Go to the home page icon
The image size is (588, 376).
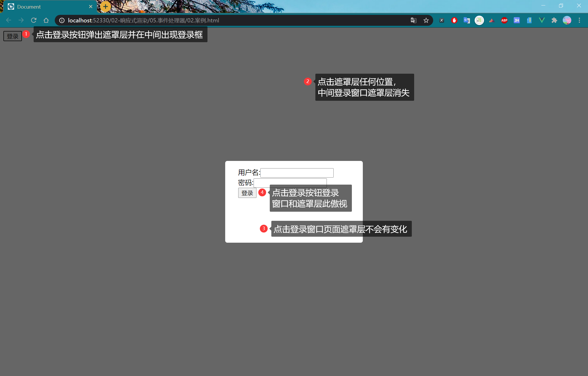46,20
